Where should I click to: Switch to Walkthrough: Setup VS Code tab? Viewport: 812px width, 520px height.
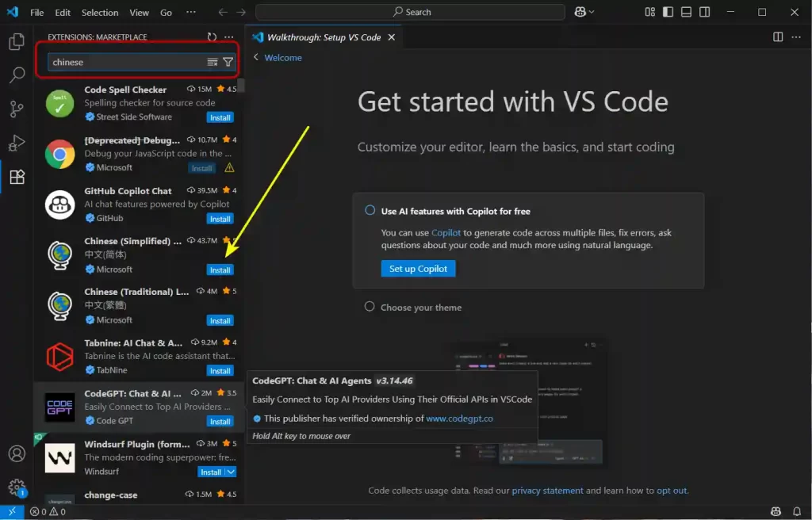pyautogui.click(x=323, y=37)
